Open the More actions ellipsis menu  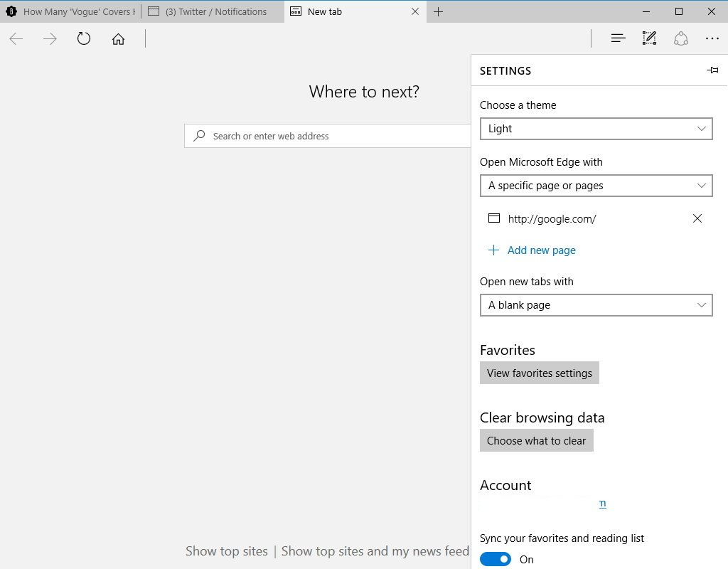[712, 38]
